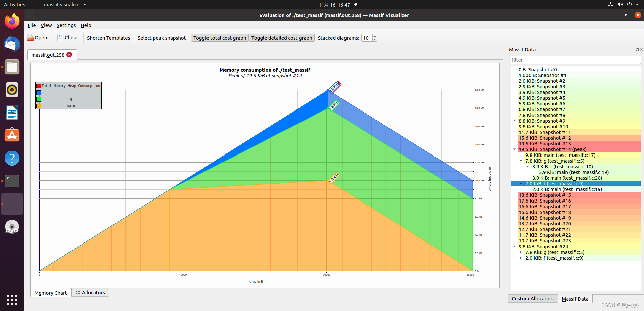This screenshot has height=311, width=644.
Task: Click the running massif-visualizer dock item
Action: pos(12,204)
